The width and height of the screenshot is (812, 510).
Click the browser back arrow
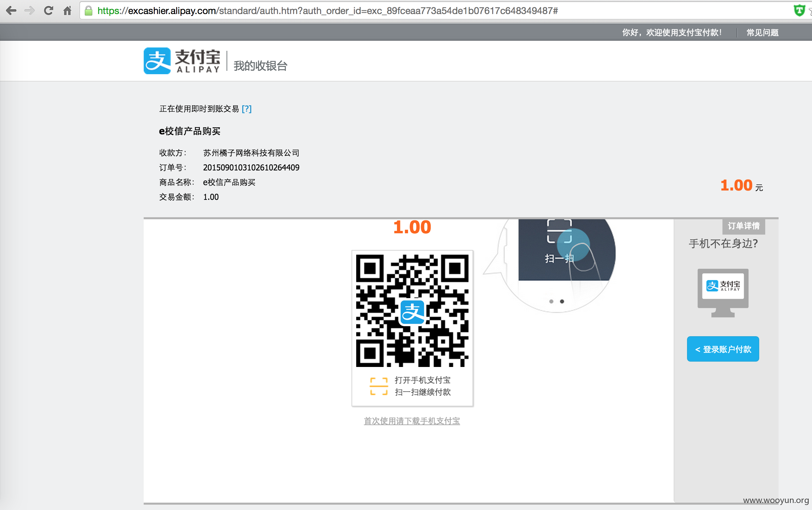(x=11, y=11)
